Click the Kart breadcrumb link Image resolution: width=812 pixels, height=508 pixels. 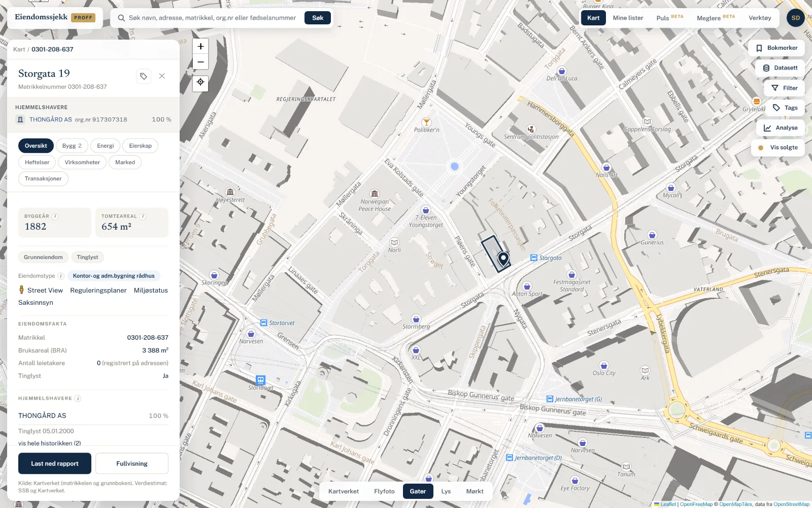coord(19,49)
